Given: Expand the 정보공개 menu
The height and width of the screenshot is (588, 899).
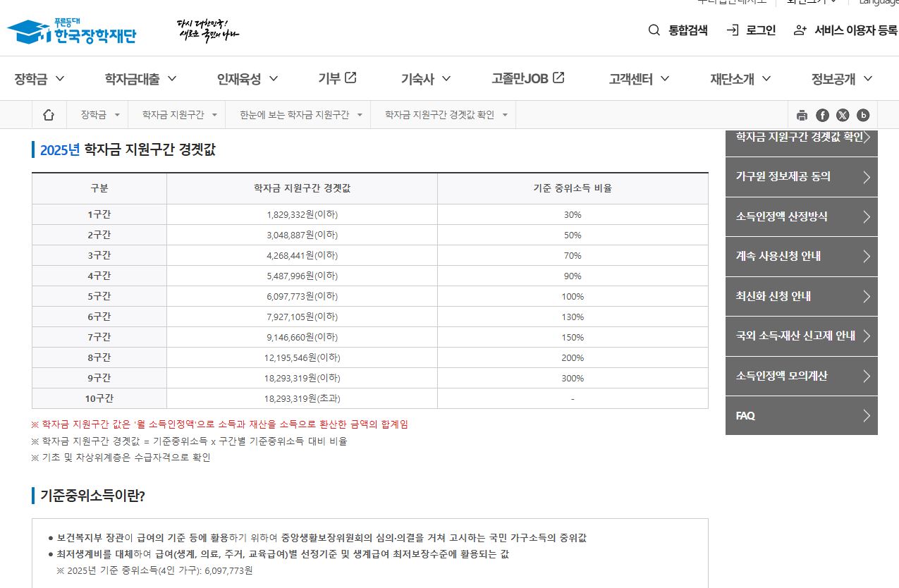Looking at the screenshot, I should point(842,78).
